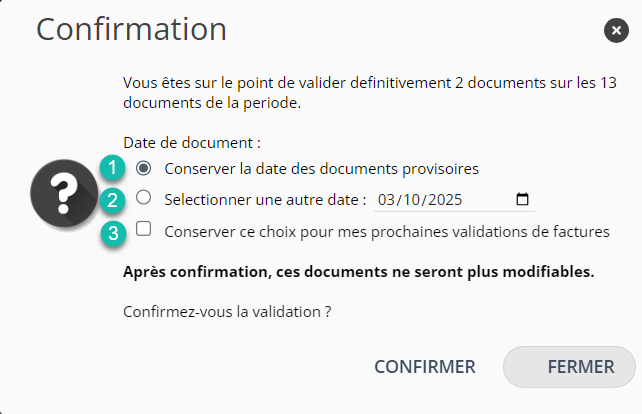
Task: Click the teal number 2 badge
Action: click(114, 199)
